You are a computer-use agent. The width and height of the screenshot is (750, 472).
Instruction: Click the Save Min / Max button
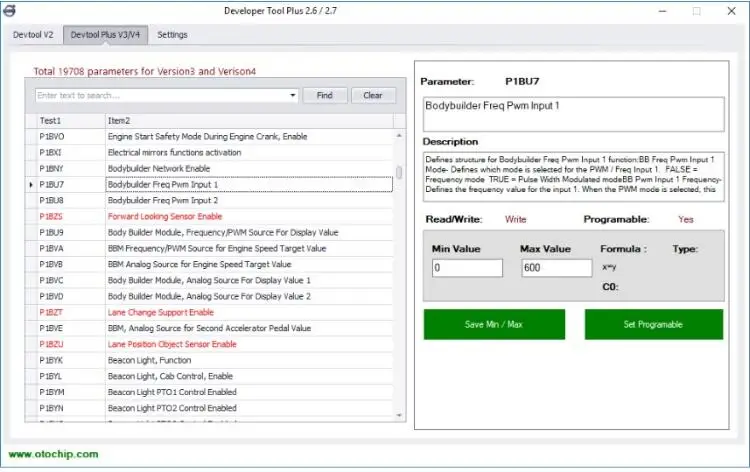[x=494, y=324]
